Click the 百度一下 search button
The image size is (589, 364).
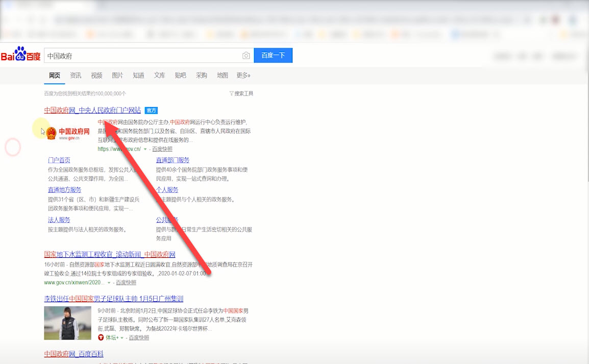point(273,56)
